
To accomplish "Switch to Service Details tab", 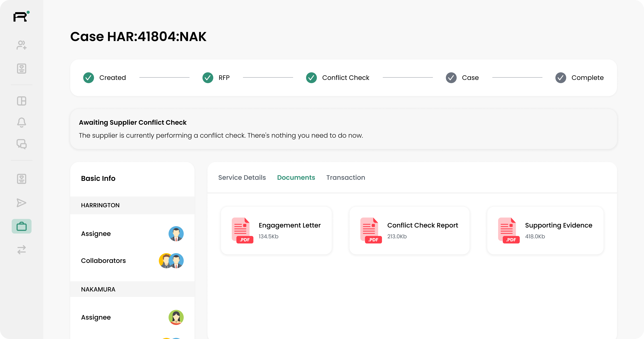I will coord(242,178).
